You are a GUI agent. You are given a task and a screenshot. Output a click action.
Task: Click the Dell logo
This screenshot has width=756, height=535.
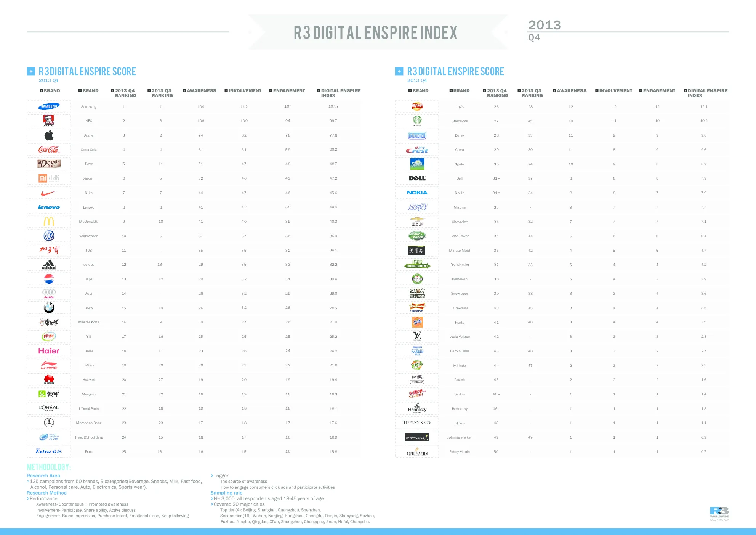[417, 178]
